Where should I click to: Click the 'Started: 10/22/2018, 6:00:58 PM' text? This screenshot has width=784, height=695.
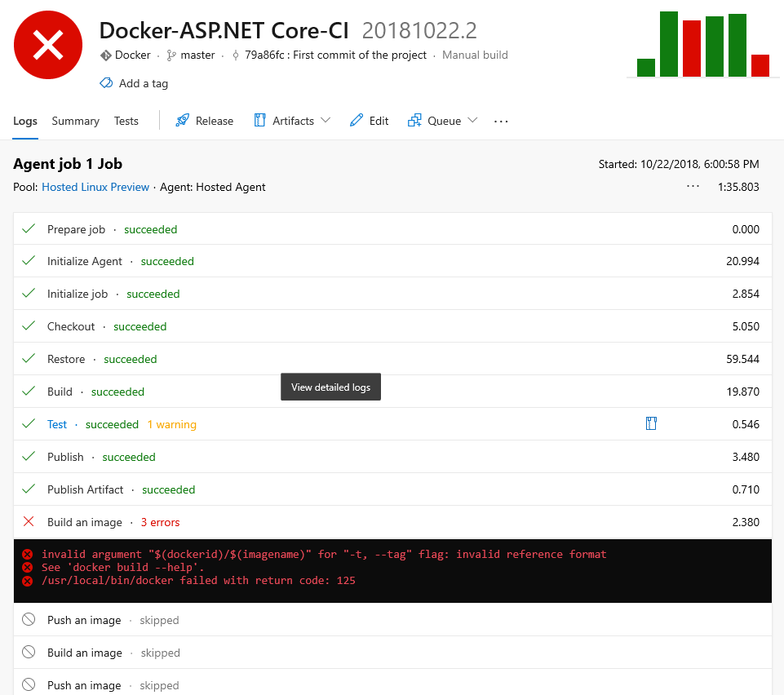(679, 164)
